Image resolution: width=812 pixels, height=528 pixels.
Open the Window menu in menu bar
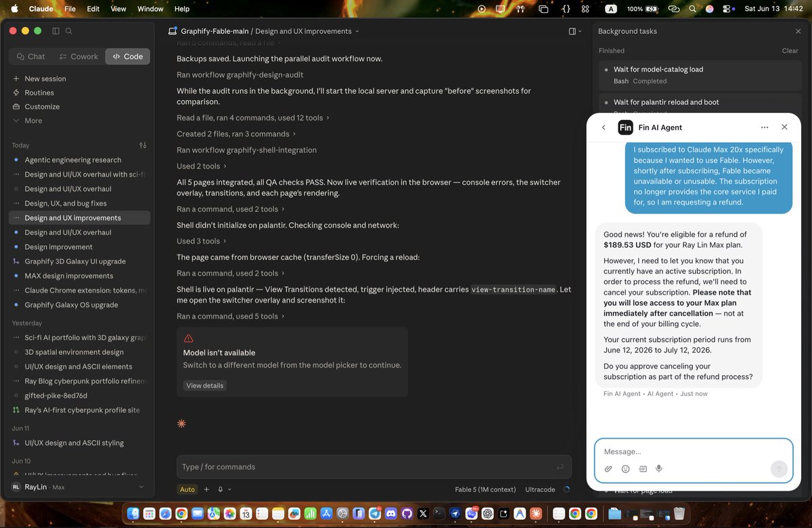(x=150, y=9)
